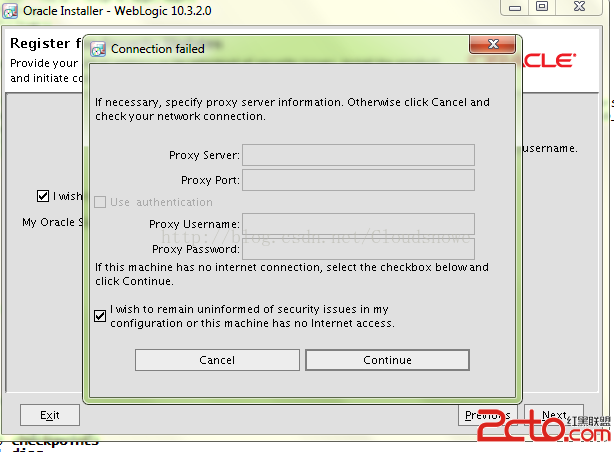Click the 'Proxy Password:' label text
The image size is (614, 452).
click(196, 250)
